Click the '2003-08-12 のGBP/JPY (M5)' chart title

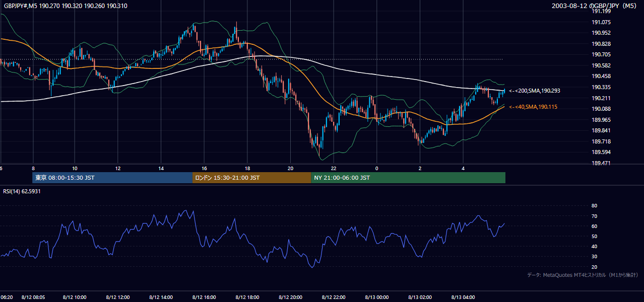pyautogui.click(x=594, y=6)
